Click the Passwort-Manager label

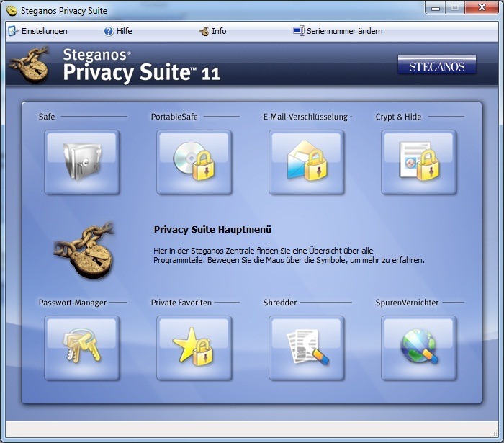pos(72,303)
